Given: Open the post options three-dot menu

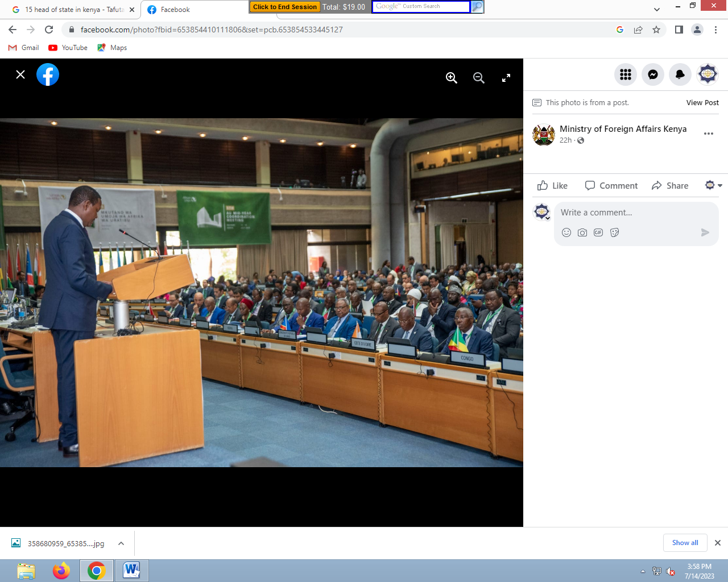Looking at the screenshot, I should click(x=709, y=134).
